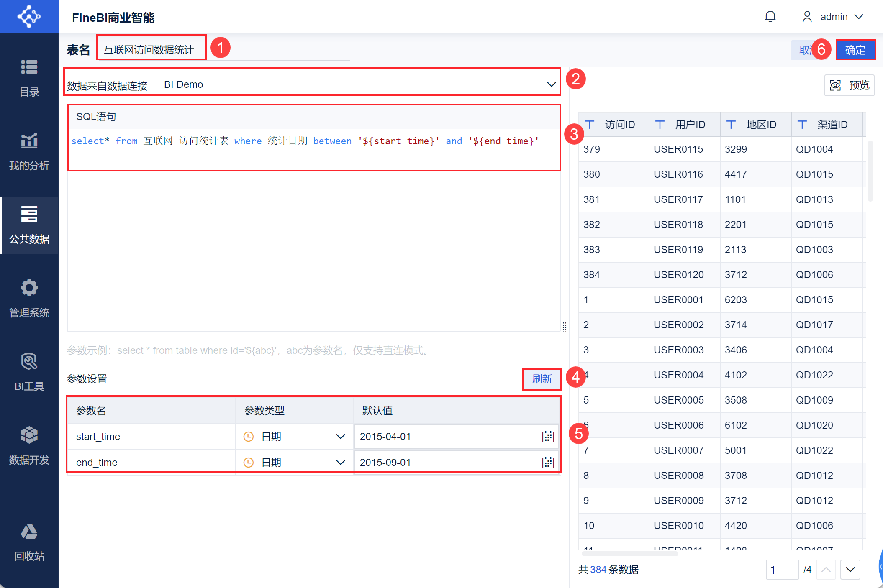Screen dimensions: 883x588
Task: Click the horizontal scrollbar under preview table
Action: click(630, 554)
